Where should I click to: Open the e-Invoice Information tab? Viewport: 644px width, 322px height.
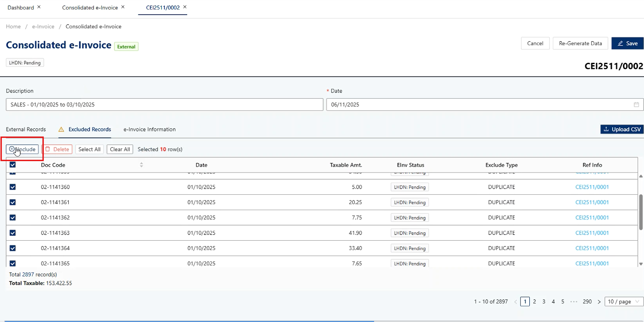point(149,129)
